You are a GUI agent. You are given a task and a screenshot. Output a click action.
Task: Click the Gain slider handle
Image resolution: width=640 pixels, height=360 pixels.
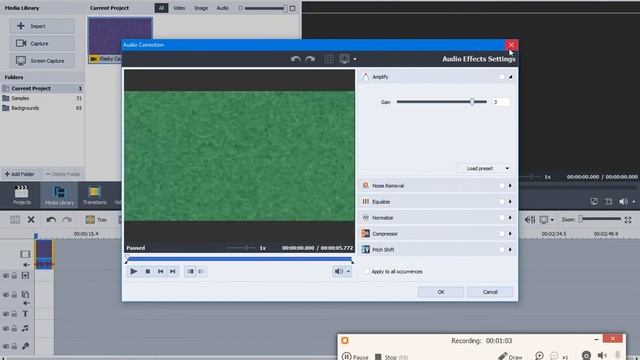[472, 102]
